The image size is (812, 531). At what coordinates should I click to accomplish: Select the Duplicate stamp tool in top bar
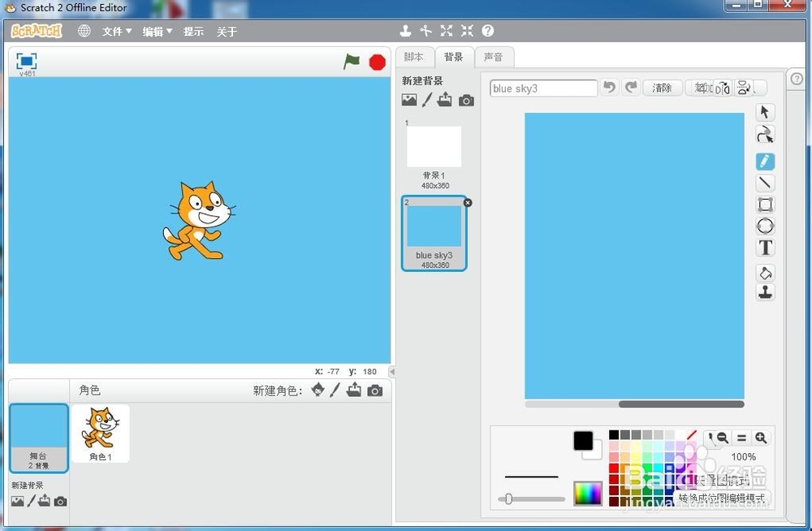coord(405,31)
